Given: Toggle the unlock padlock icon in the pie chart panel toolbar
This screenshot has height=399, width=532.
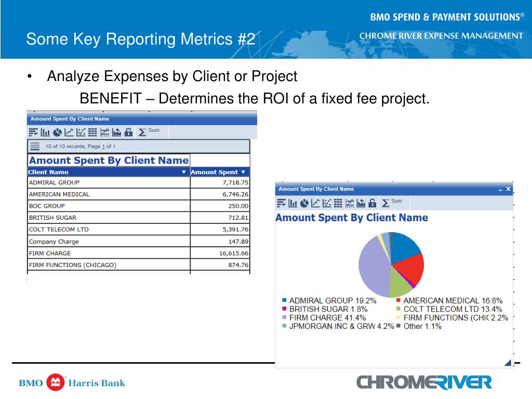Looking at the screenshot, I should (373, 203).
